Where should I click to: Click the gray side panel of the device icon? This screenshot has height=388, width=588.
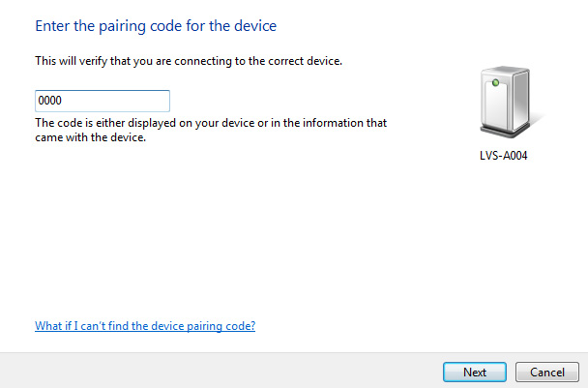[520, 100]
